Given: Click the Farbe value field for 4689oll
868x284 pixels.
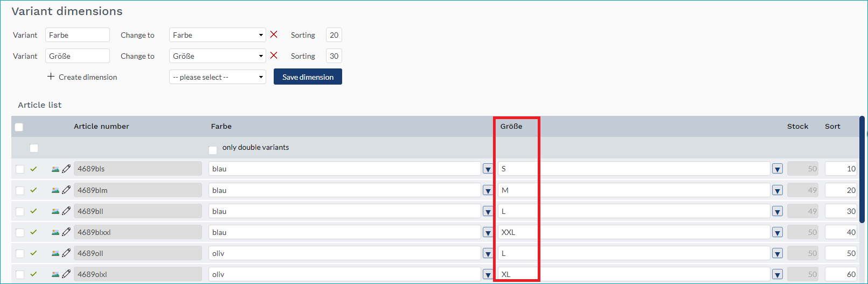Looking at the screenshot, I should pyautogui.click(x=345, y=253).
